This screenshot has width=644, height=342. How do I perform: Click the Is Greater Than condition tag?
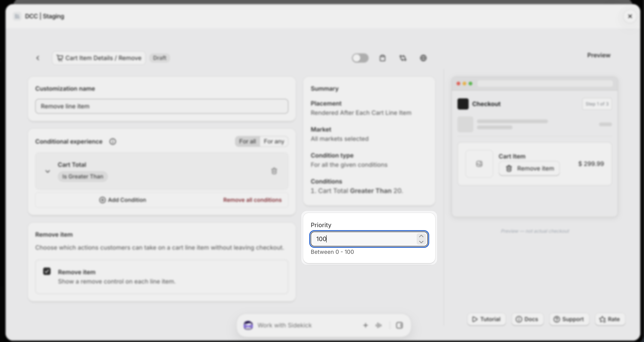(83, 177)
